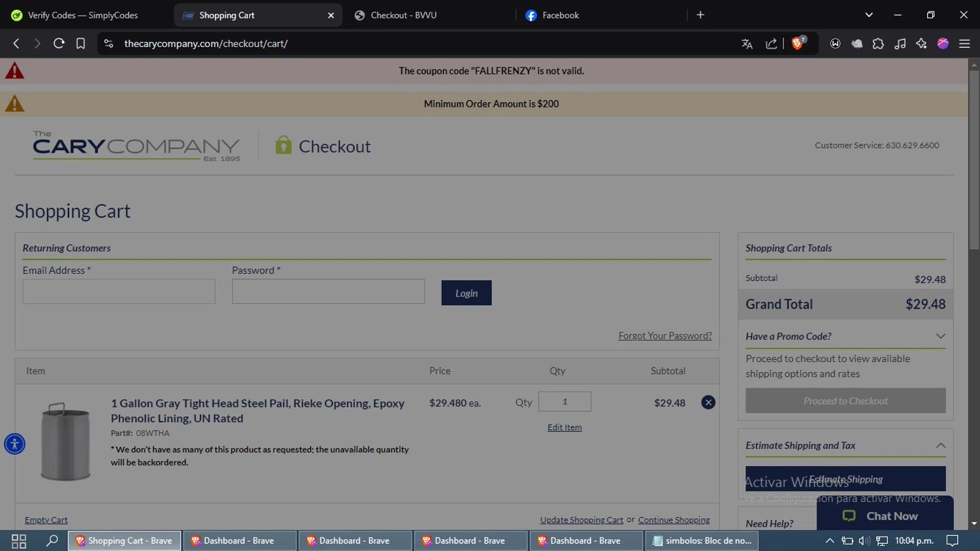Open media control music icon
980x551 pixels.
pos(900,44)
